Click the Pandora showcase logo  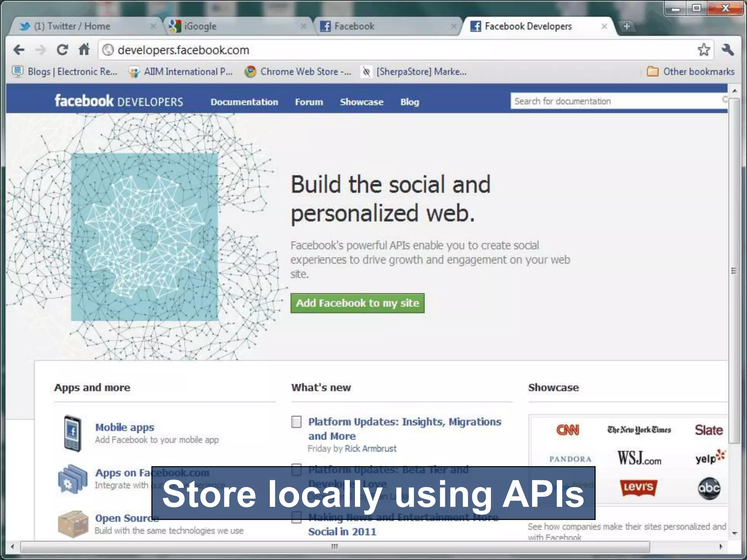pos(570,459)
